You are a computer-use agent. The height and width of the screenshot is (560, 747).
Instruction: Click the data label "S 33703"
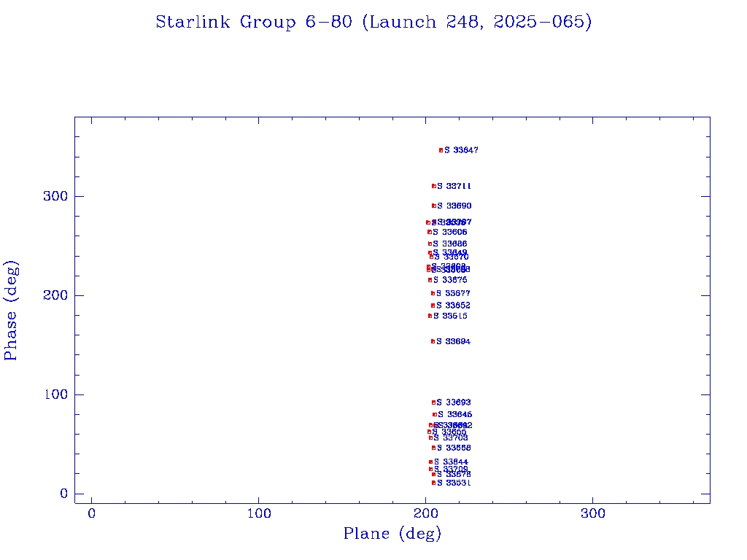click(451, 437)
